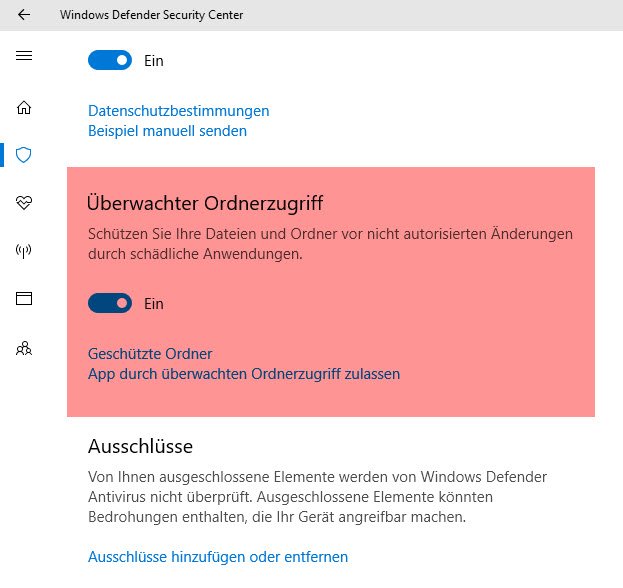Open the Geschützte Ordner link
This screenshot has height=588, width=623.
pyautogui.click(x=150, y=354)
